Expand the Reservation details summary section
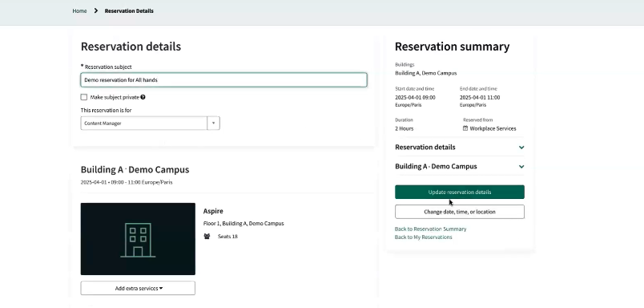 (x=460, y=148)
